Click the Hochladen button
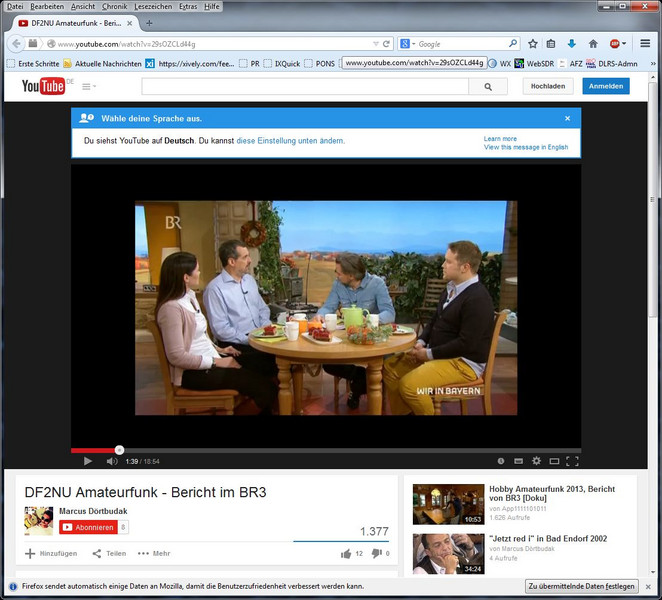The width and height of the screenshot is (662, 600). coord(548,86)
